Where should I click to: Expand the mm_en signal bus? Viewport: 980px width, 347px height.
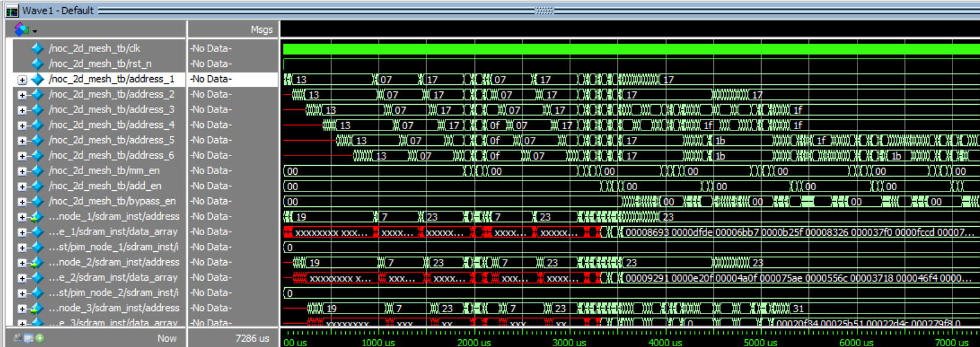[x=22, y=171]
